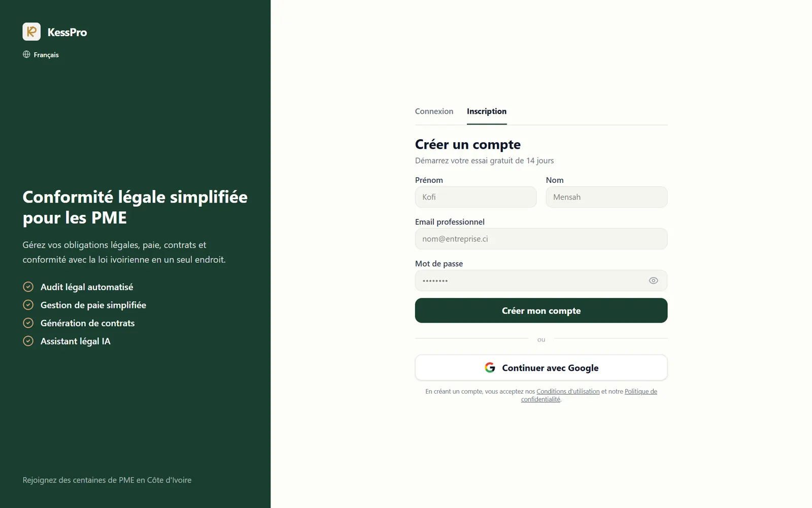Select the Inscription tab
The image size is (812, 508).
[x=487, y=111]
